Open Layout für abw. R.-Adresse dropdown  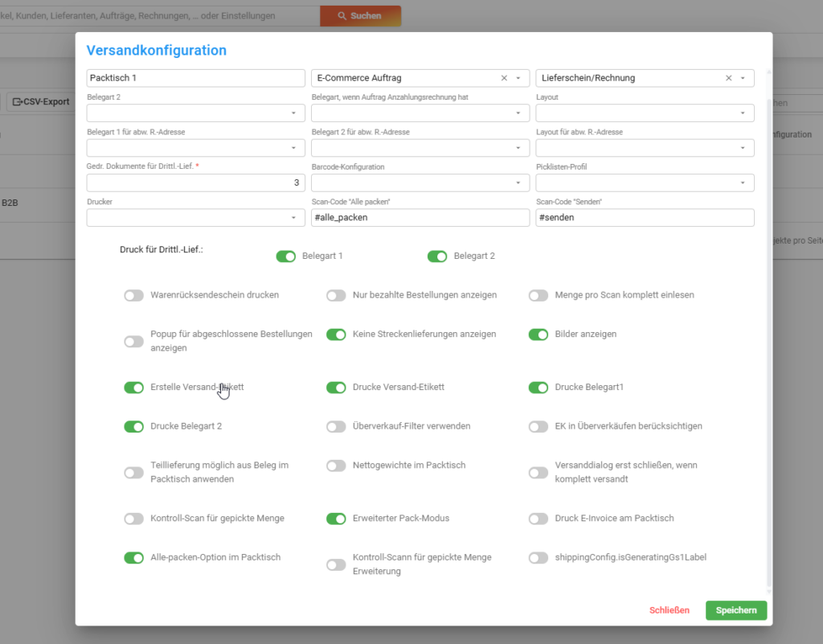pyautogui.click(x=645, y=148)
